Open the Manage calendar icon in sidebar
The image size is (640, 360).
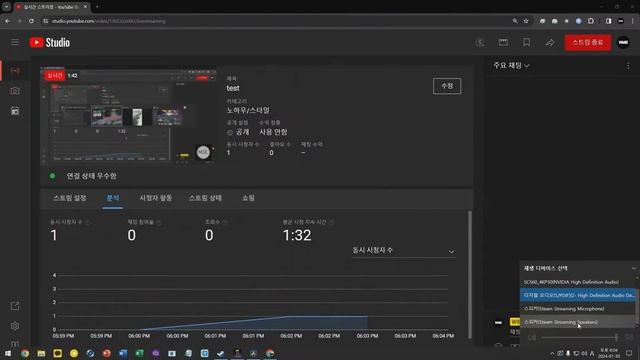point(15,111)
